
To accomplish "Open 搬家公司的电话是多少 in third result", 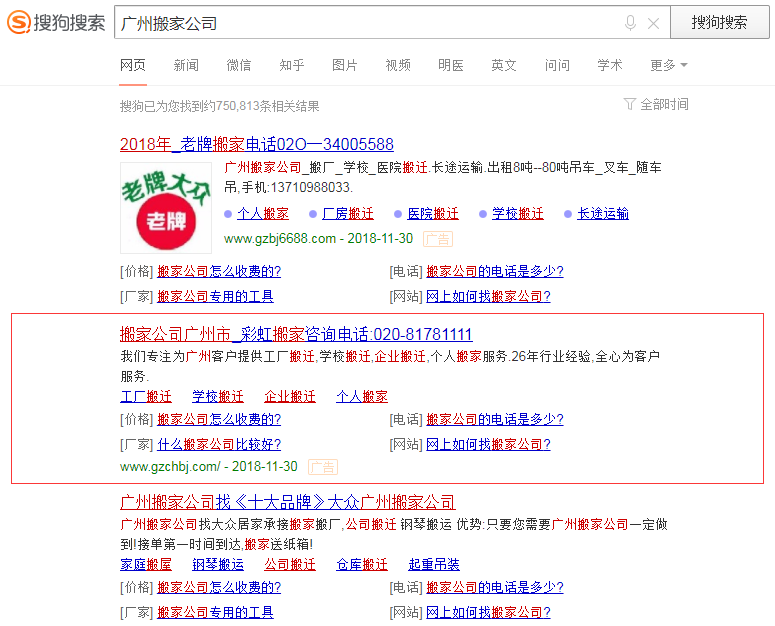I will 495,587.
